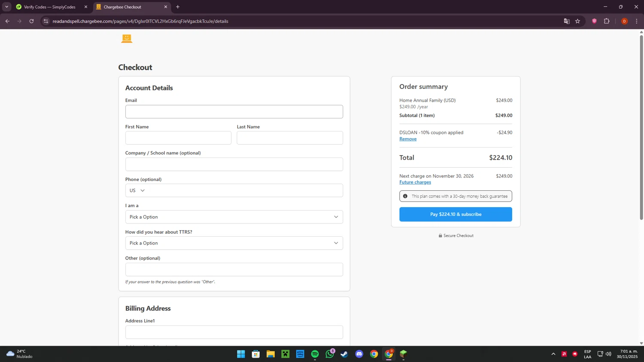The height and width of the screenshot is (362, 644).
Task: Show hidden system tray icons
Action: click(553, 354)
